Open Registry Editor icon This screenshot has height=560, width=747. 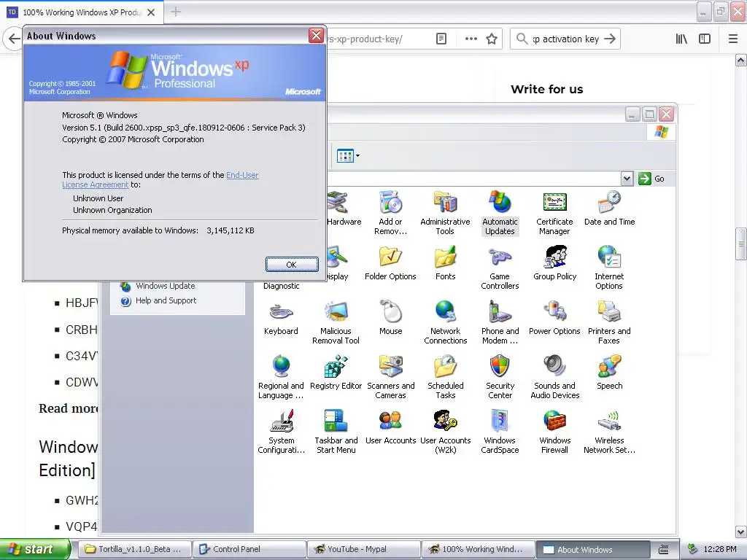point(336,373)
